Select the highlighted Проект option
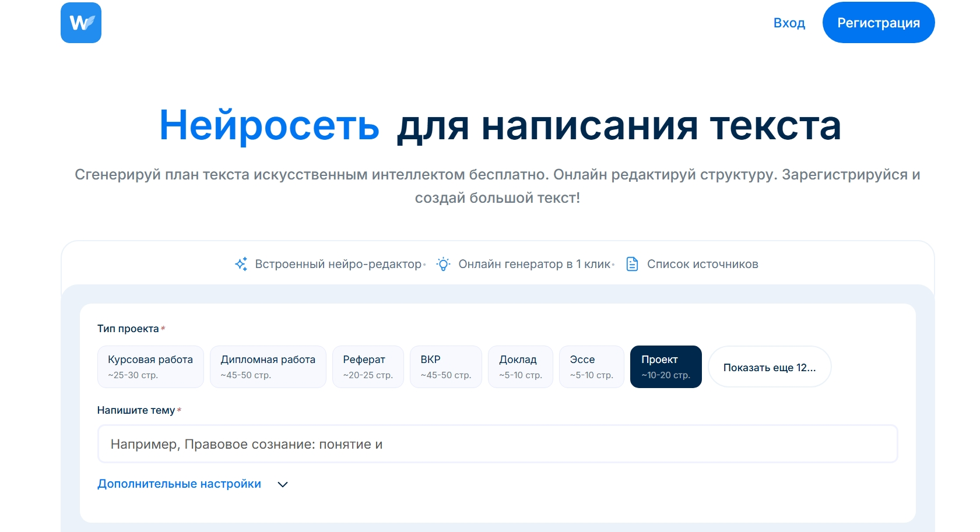 pyautogui.click(x=665, y=367)
